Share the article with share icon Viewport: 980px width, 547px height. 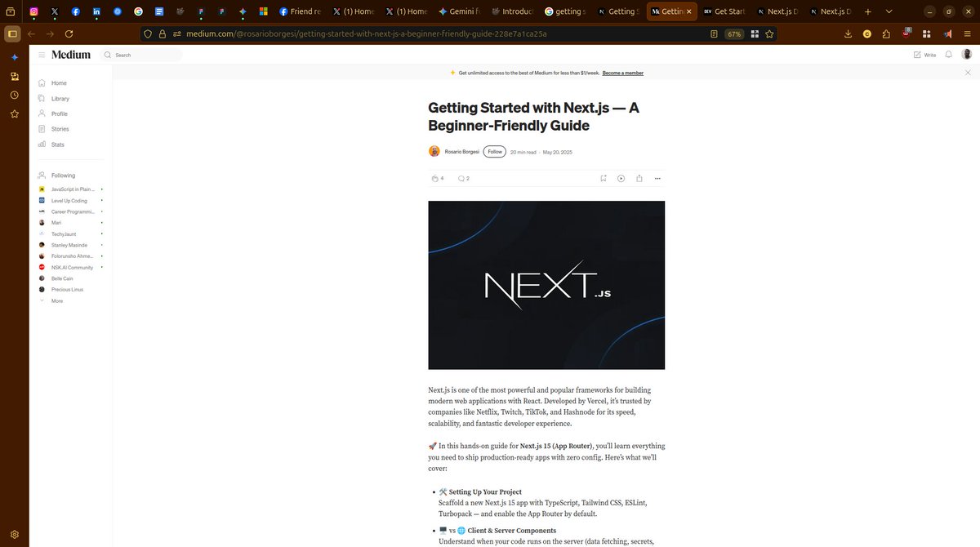[x=639, y=178]
